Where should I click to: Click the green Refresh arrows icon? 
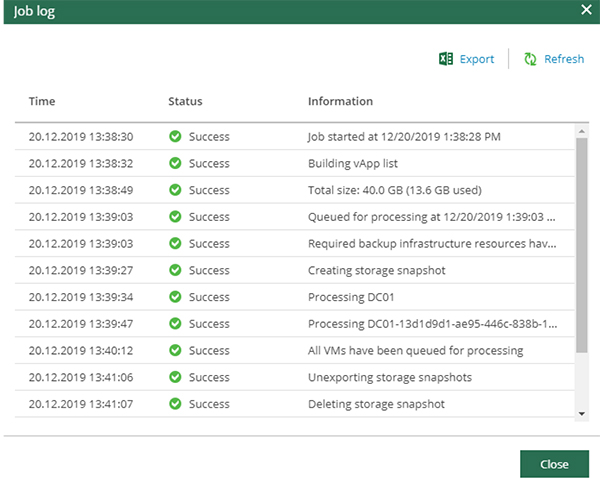tap(530, 59)
